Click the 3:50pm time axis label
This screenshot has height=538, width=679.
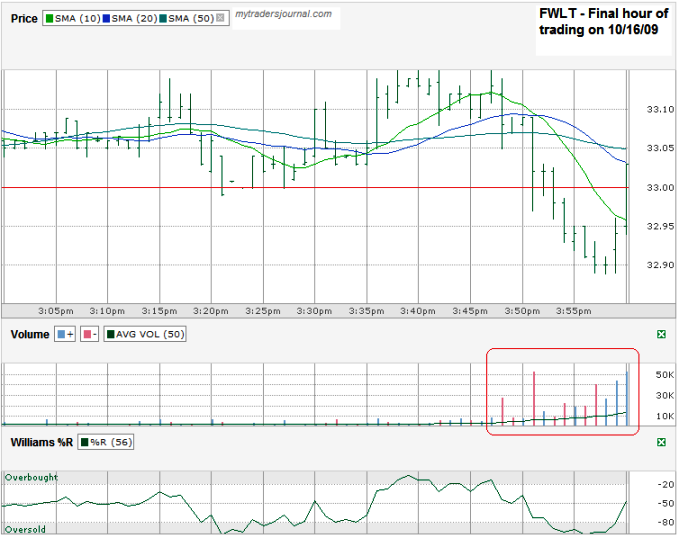pyautogui.click(x=522, y=311)
